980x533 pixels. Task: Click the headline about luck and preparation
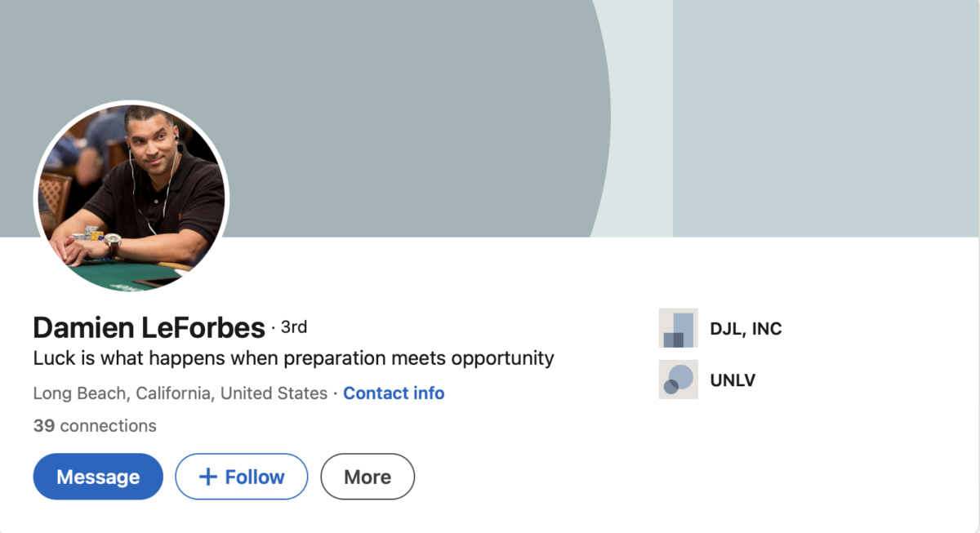click(x=293, y=358)
